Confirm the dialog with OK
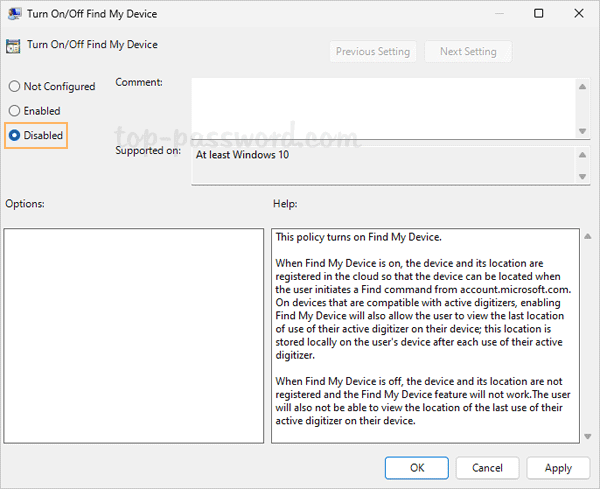 pos(417,467)
